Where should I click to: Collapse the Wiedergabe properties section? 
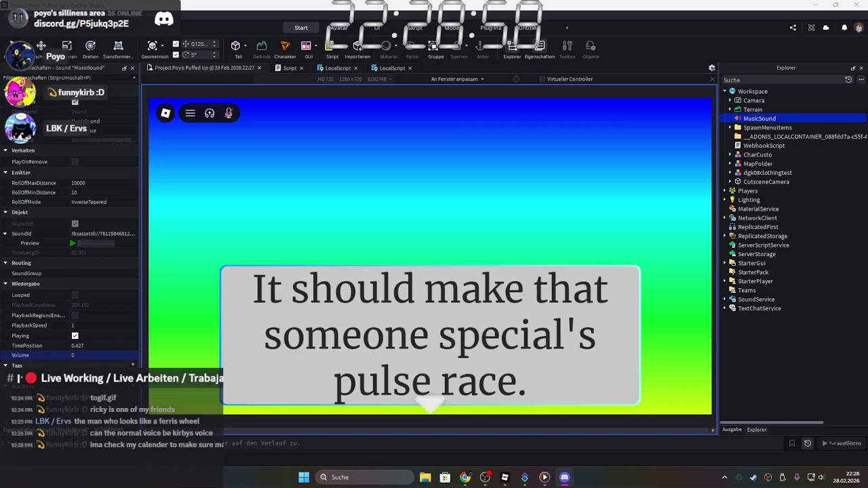[x=5, y=284]
